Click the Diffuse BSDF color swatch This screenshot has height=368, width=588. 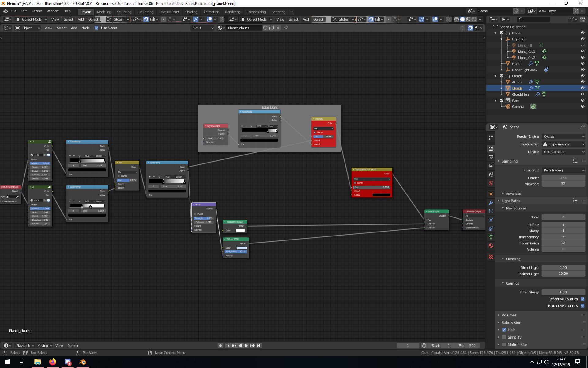tap(241, 248)
